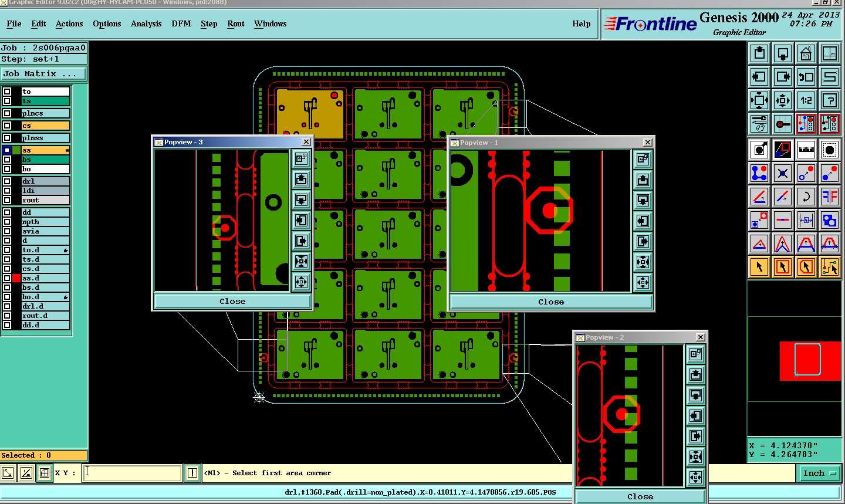Image resolution: width=845 pixels, height=504 pixels.
Task: Click the exclamation mark icon beside XY field
Action: [192, 473]
